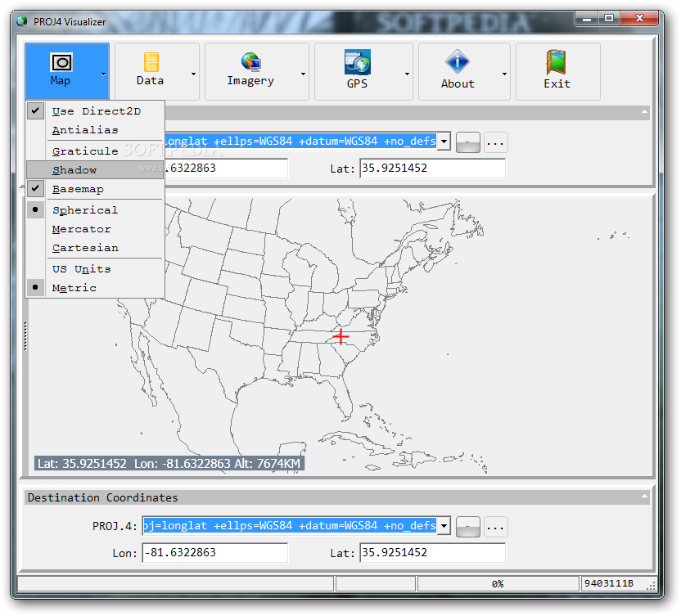681x616 pixels.
Task: Select Metric units
Action: point(95,288)
